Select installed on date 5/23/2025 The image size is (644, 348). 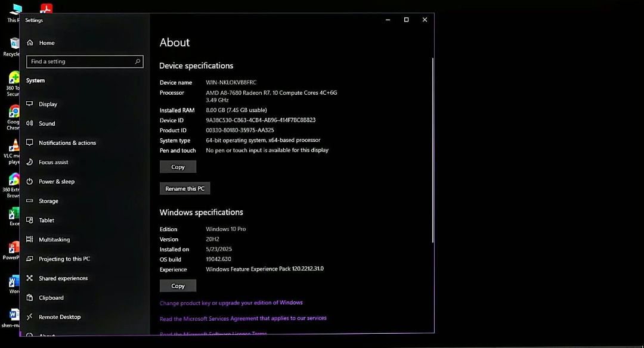[x=219, y=249]
